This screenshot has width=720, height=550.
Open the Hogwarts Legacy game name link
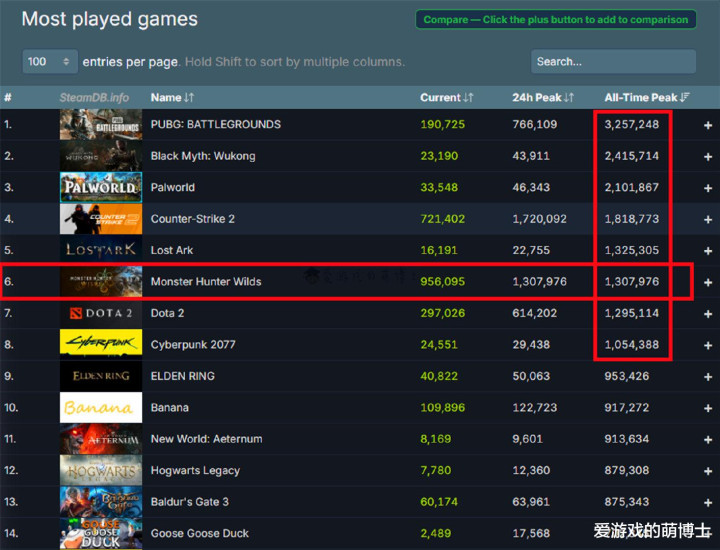click(x=195, y=471)
